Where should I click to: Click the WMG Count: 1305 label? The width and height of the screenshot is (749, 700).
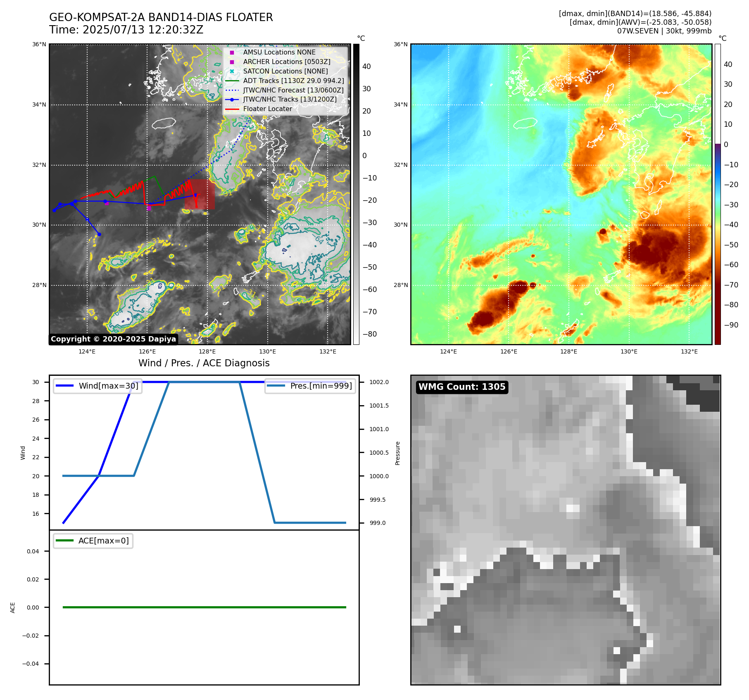(462, 387)
